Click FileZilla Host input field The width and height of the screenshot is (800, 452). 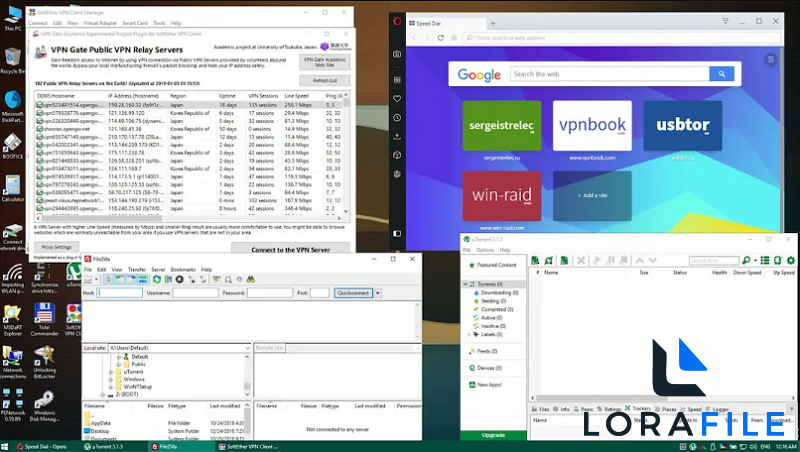[x=120, y=293]
